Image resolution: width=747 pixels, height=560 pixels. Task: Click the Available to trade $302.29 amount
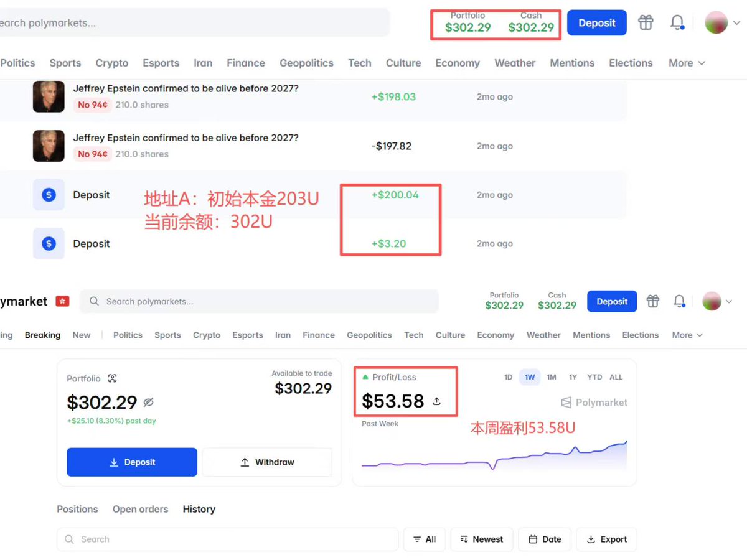coord(303,389)
